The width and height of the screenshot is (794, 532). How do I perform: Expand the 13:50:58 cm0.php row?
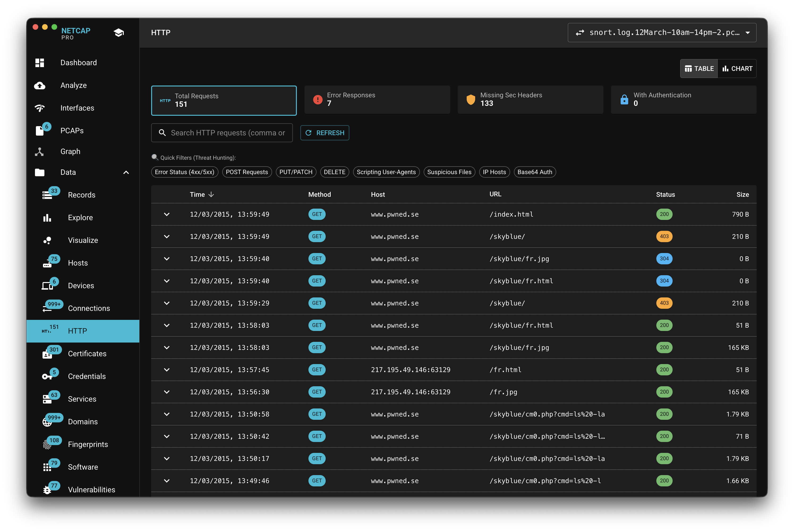point(166,414)
